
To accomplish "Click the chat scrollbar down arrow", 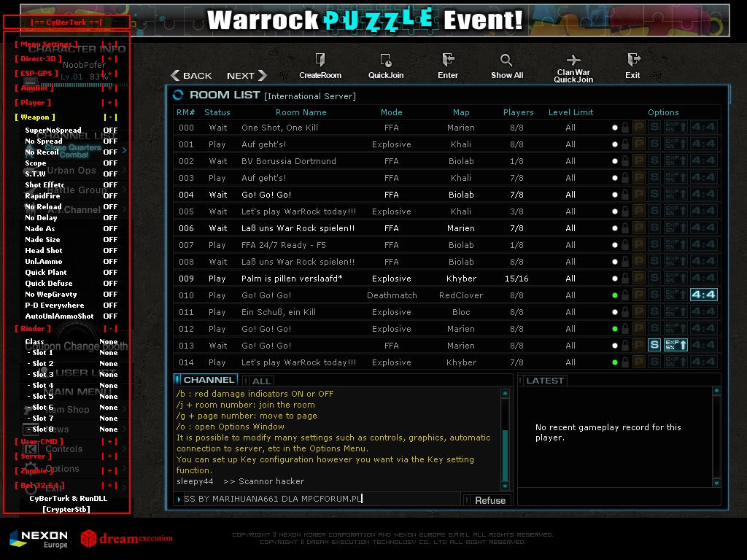I will 506,486.
